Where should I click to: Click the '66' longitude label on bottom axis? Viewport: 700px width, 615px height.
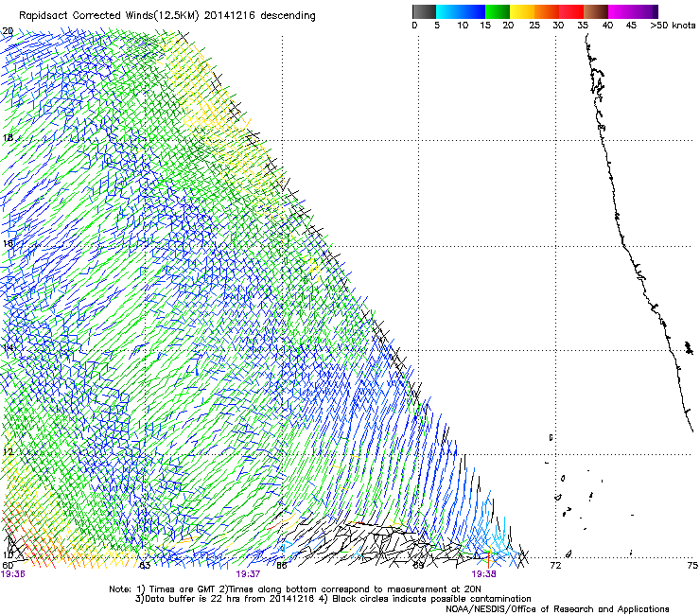[282, 566]
